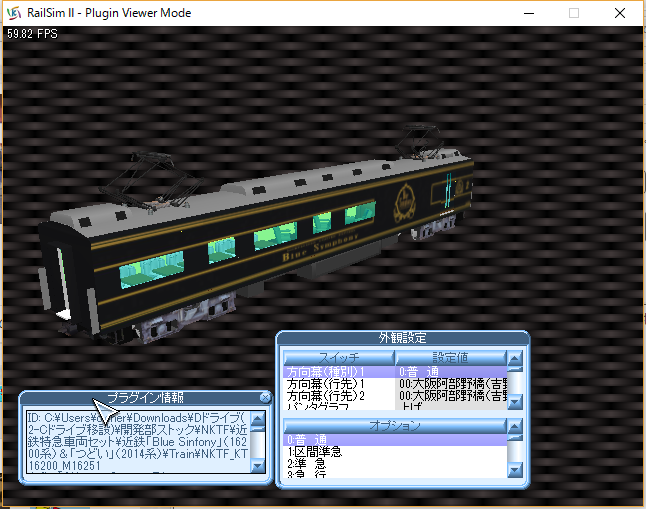Screen dimensions: 646x509
Task: Close the プラグイン情報 panel with its X icon
Action: 265,397
